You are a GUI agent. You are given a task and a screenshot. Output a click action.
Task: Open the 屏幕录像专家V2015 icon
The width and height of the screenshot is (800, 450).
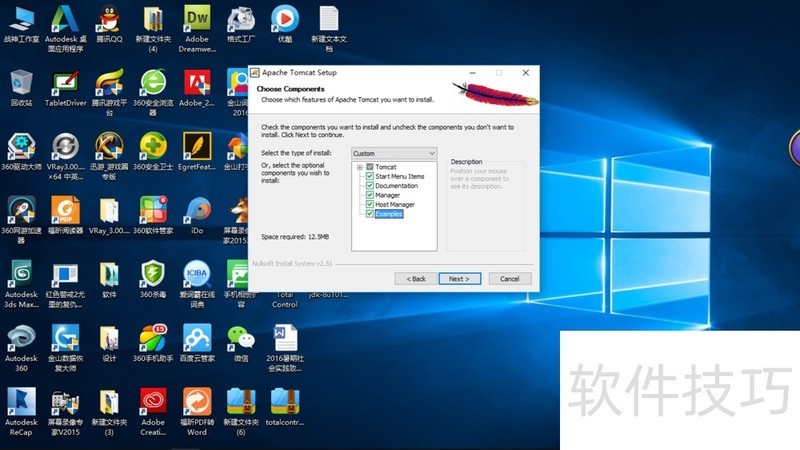(65, 404)
